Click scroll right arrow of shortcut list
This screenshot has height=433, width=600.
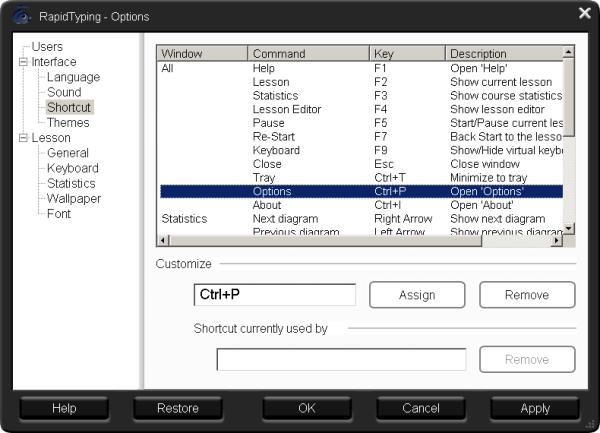(x=557, y=241)
